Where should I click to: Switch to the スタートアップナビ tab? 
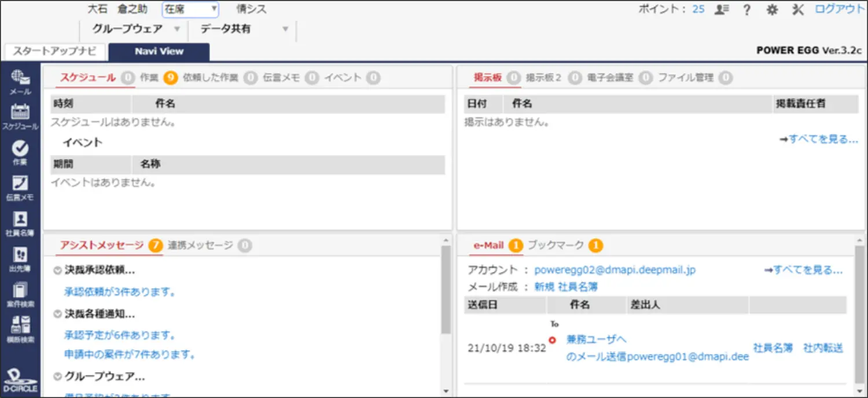pos(54,51)
